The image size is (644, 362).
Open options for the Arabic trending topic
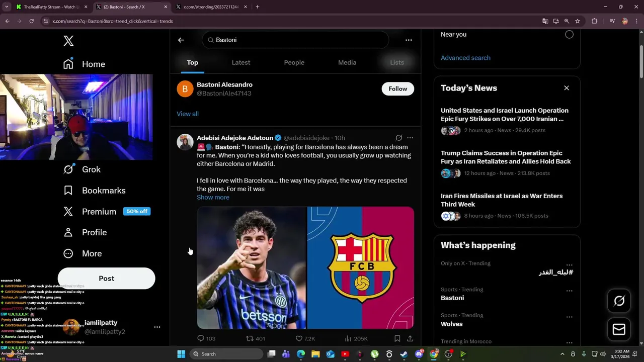click(x=569, y=265)
